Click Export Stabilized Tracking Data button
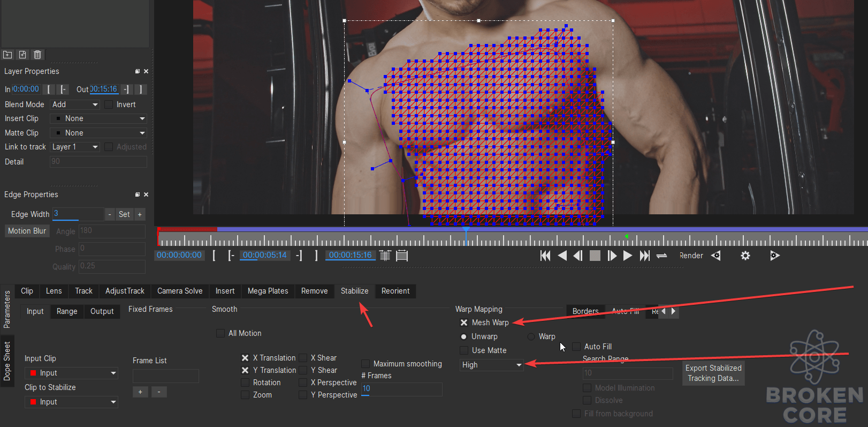Viewport: 868px width, 427px height. click(713, 373)
